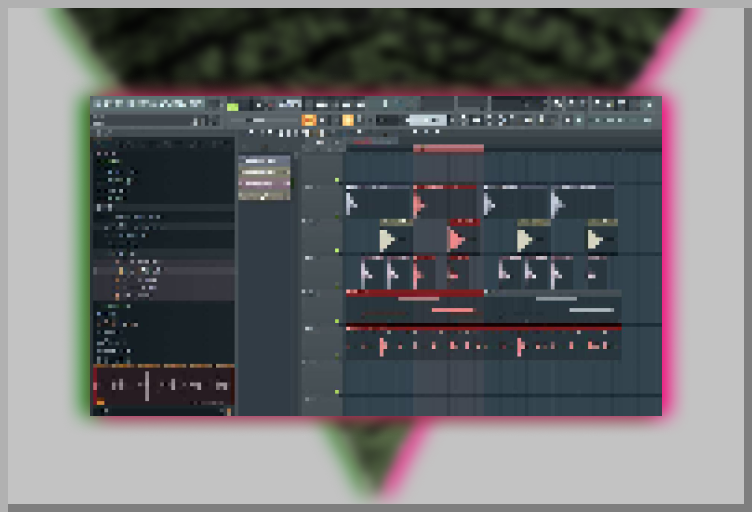Select the first pattern in the picker list
Viewport: 752px width, 512px height.
click(x=264, y=161)
